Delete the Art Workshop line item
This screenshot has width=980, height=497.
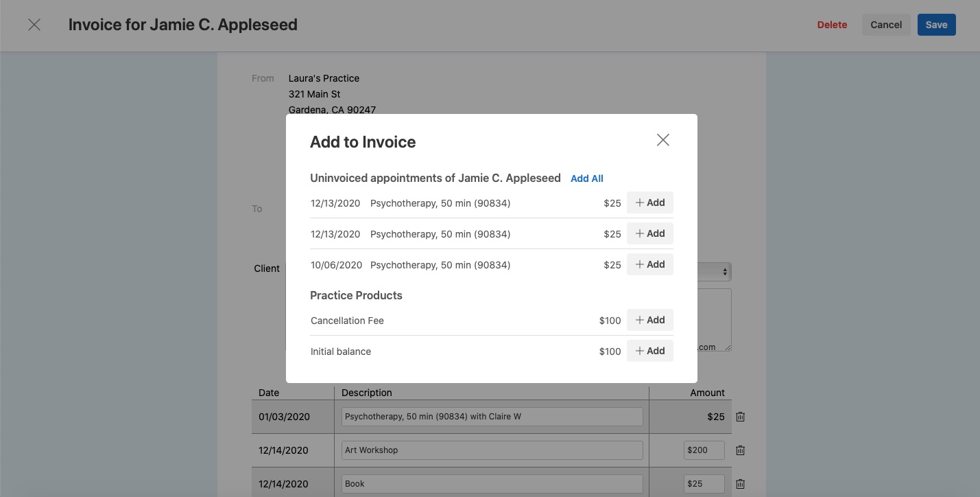pos(740,450)
